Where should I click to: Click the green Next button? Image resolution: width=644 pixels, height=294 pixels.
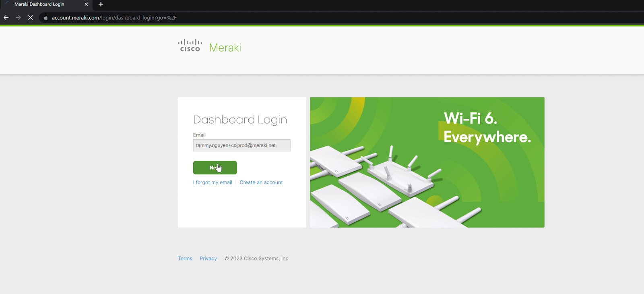(x=215, y=168)
